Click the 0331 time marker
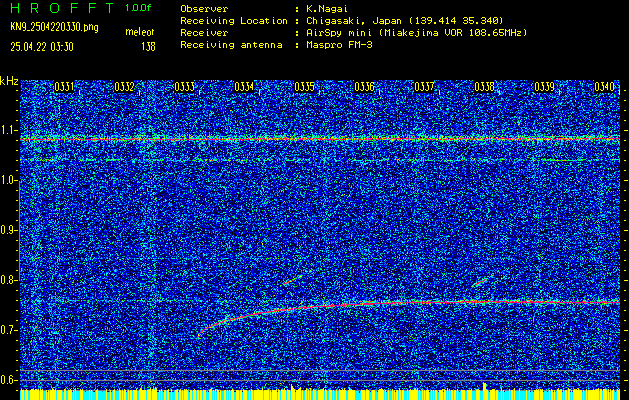 coord(64,87)
